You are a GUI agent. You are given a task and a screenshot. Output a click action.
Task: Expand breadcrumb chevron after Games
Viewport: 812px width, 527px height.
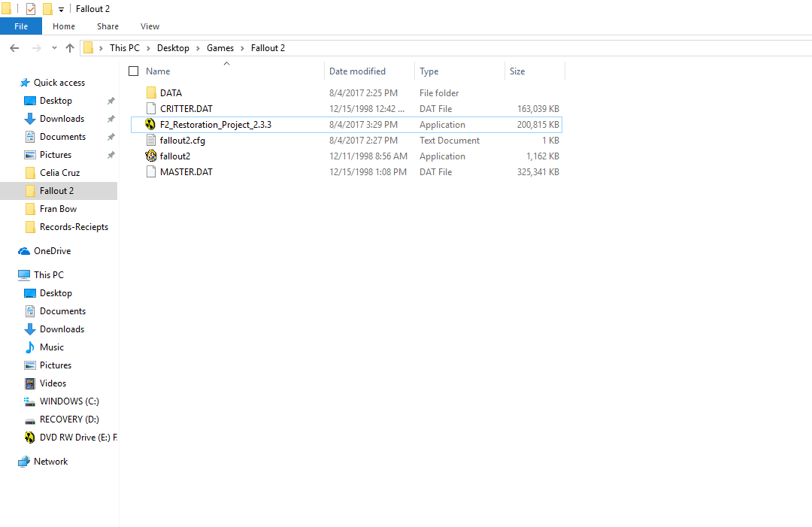242,48
